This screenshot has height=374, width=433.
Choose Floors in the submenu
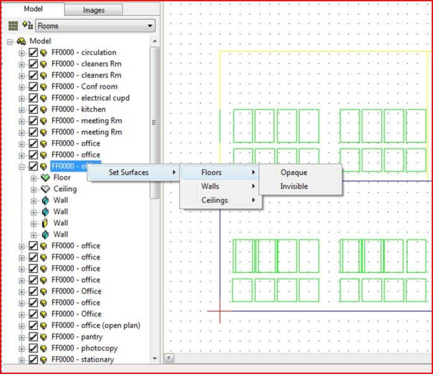point(220,172)
